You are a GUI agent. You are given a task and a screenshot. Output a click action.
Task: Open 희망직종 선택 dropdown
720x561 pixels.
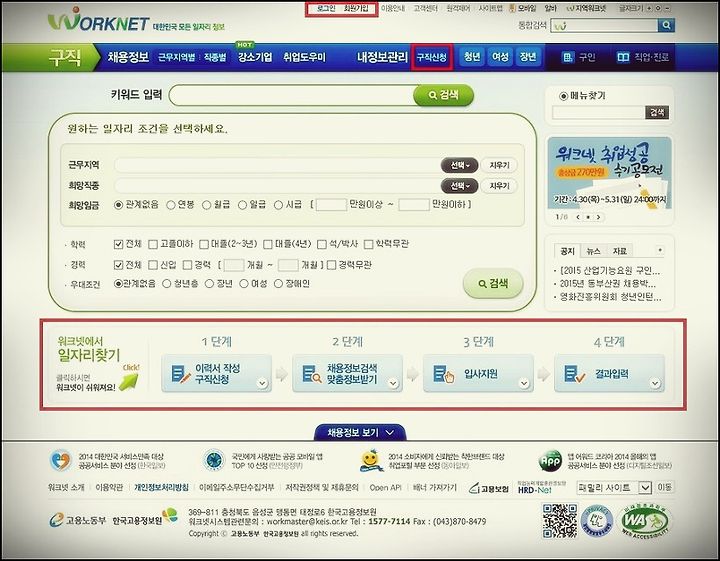point(459,186)
